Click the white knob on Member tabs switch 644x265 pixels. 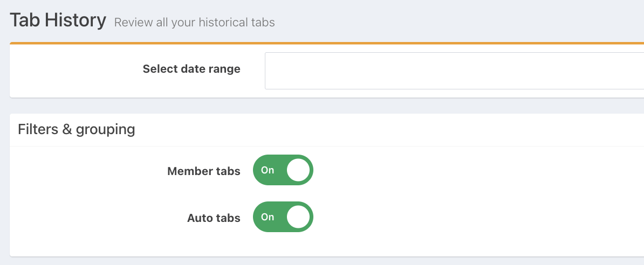(x=298, y=170)
